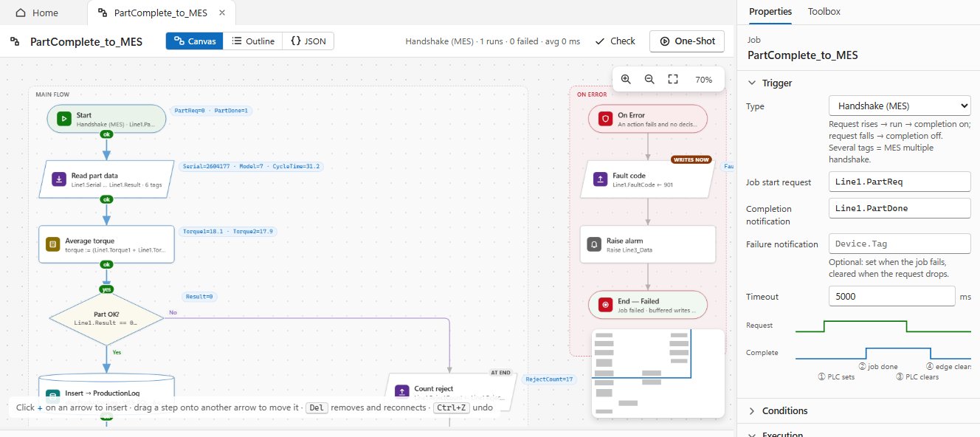The height and width of the screenshot is (437, 980).
Task: Select the Read part data download icon
Action: [58, 179]
